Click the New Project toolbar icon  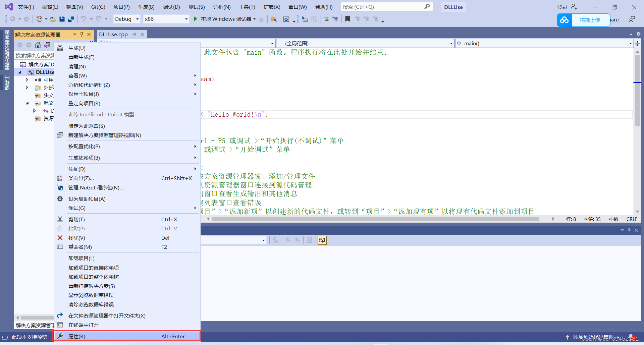coord(39,19)
